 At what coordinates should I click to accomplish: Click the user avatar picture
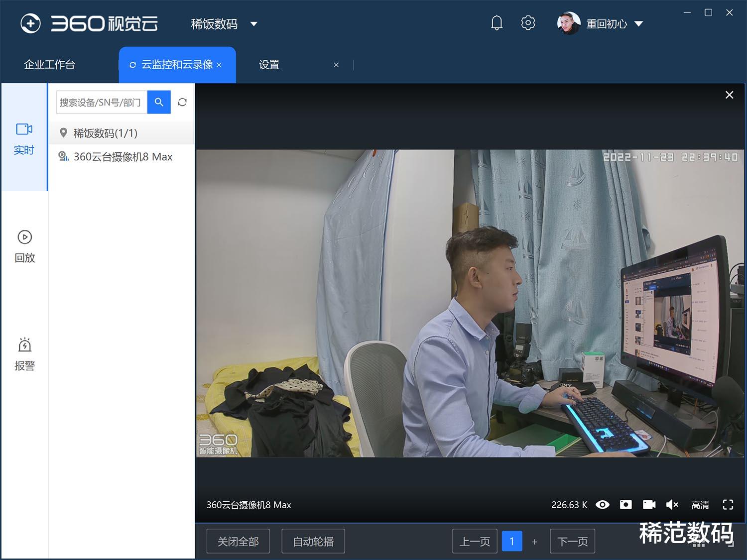click(569, 23)
